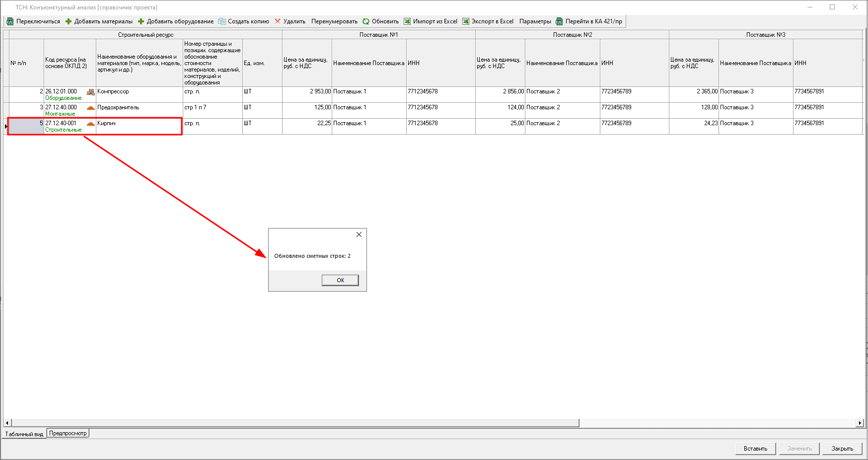Open Импорт из Excel icon
Screen dimensions: 868x460
point(407,21)
